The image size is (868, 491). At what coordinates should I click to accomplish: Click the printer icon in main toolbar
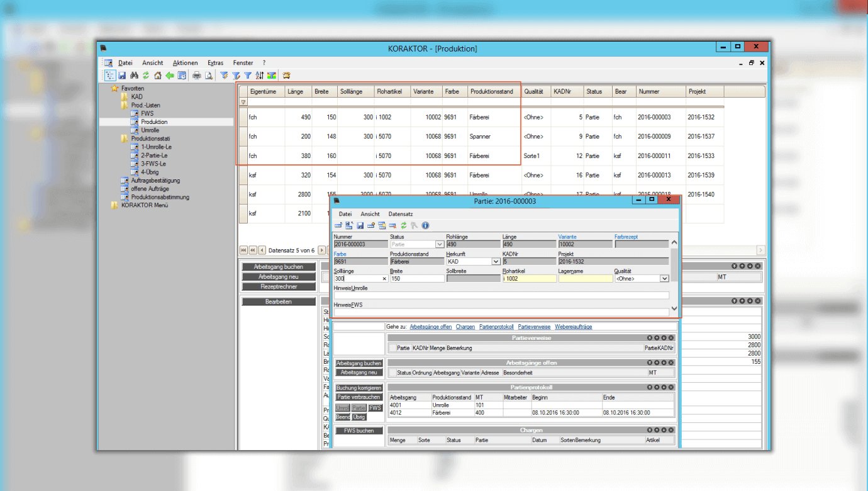tap(197, 76)
